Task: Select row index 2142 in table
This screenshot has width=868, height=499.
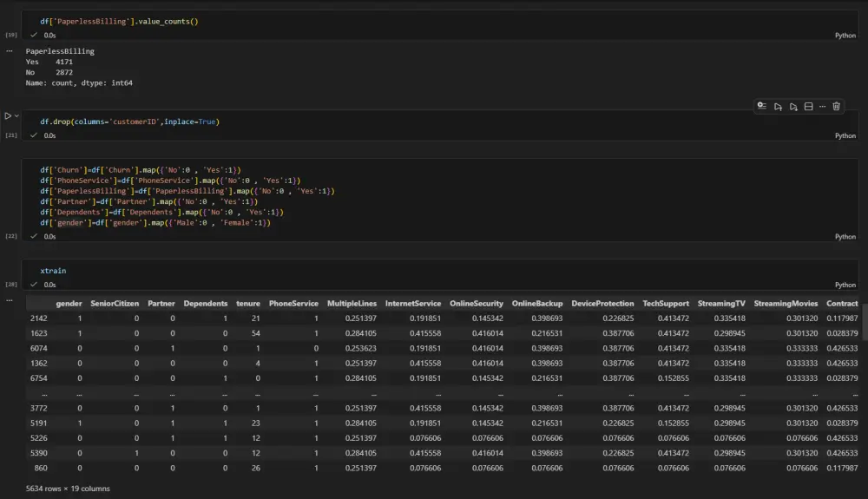Action: 39,318
